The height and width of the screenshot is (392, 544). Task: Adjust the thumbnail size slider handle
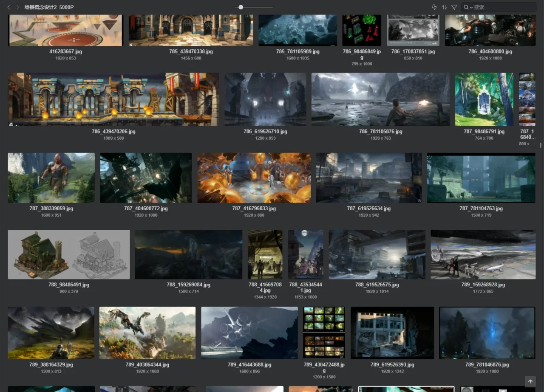241,7
